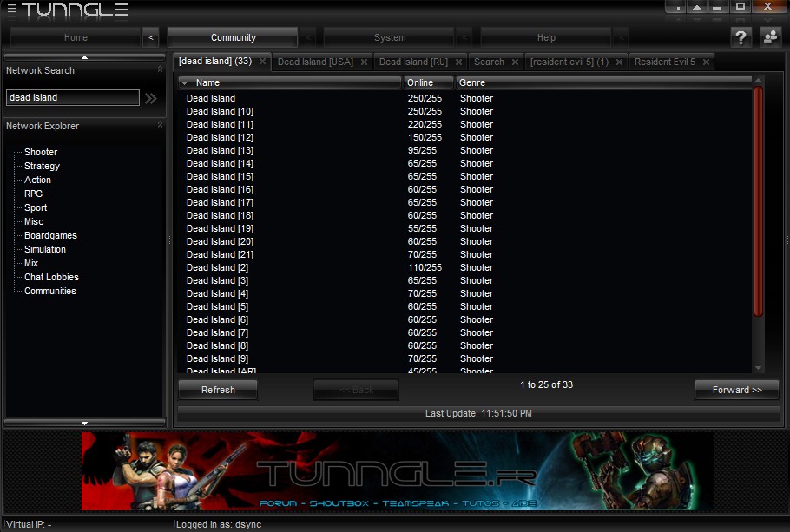Sort by Online column header
Screen dimensions: 790x532
tap(428, 82)
